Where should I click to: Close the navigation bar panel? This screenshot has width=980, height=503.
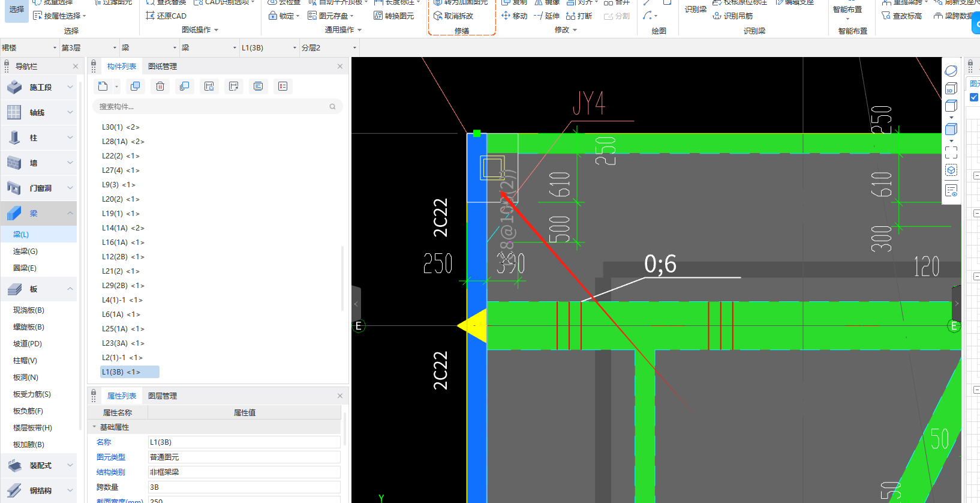76,67
